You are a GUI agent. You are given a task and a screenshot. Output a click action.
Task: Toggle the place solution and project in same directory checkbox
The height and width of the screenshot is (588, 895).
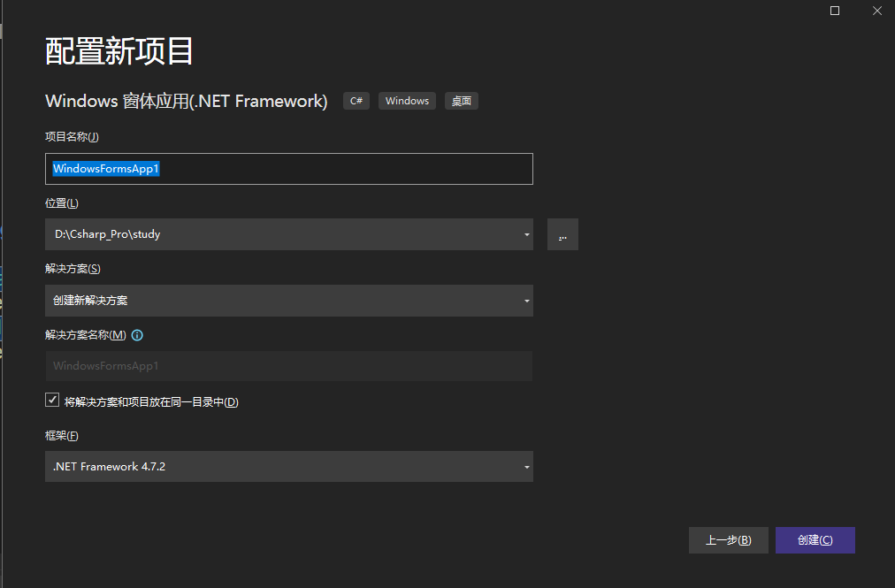click(52, 401)
